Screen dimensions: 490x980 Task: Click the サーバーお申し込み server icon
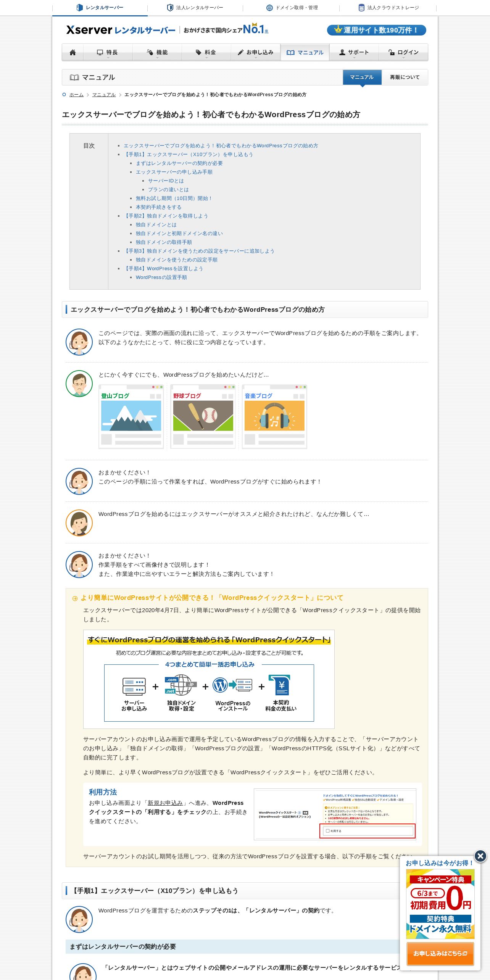click(x=134, y=686)
